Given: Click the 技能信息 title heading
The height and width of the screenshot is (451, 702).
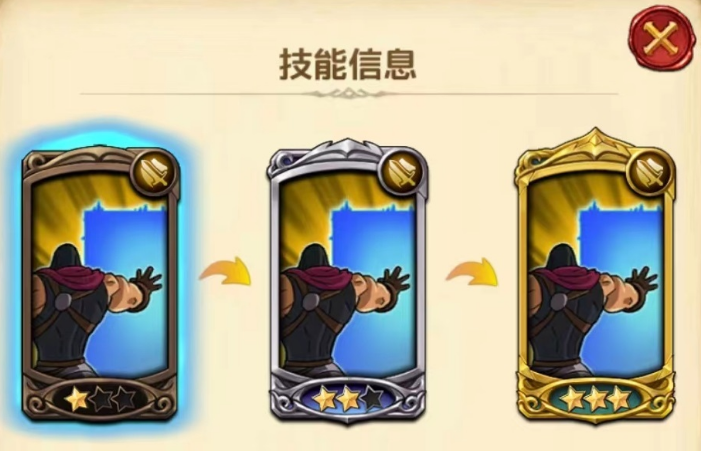Looking at the screenshot, I should tap(347, 65).
